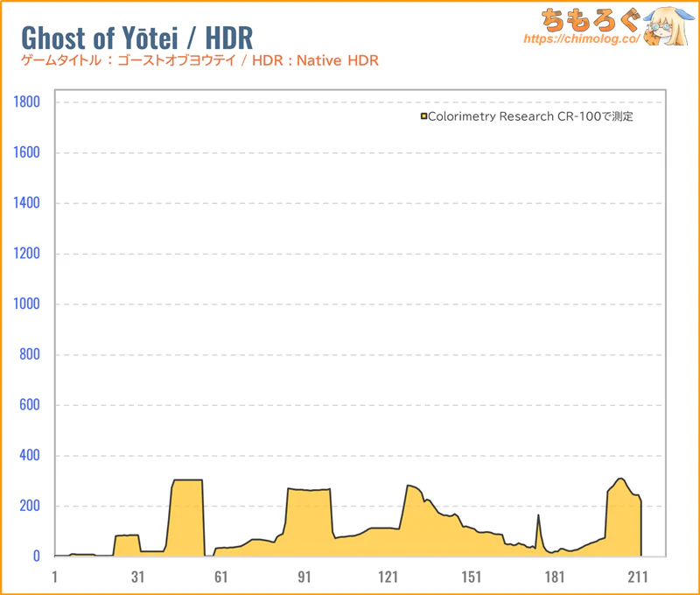700x595 pixels.
Task: Select the 91 tick label on horizontal axis
Action: coord(304,577)
